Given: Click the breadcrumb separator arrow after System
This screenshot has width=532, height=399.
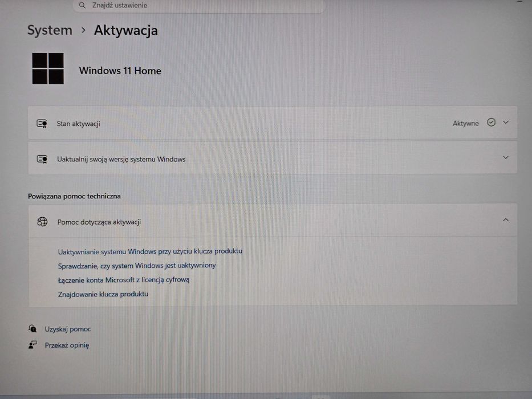Looking at the screenshot, I should pos(83,30).
